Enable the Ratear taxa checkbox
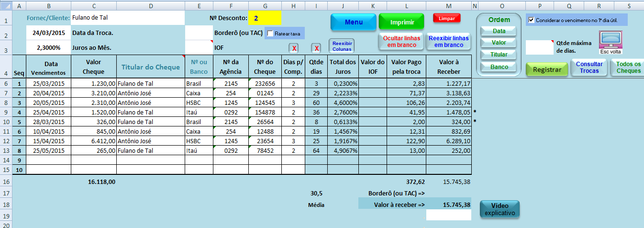 (270, 34)
